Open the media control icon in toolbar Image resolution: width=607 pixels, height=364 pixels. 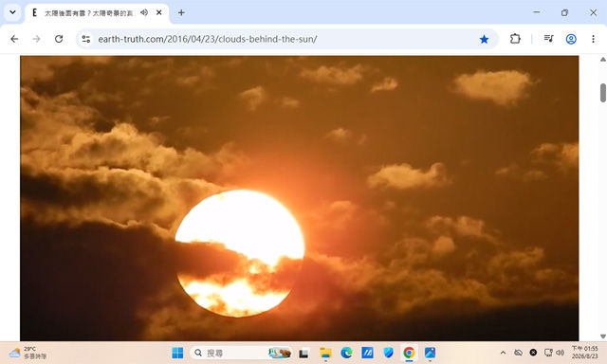[x=548, y=39]
